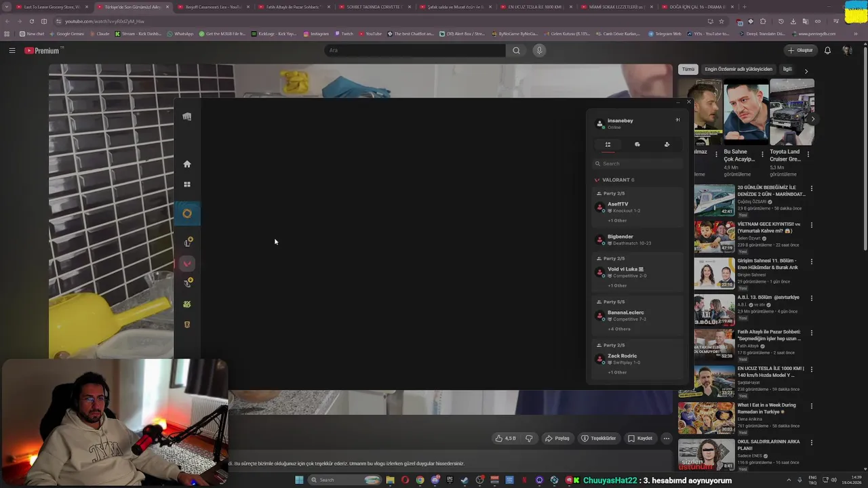Open the Home icon in overlay sidebar
Screen dimensions: 868x488
click(x=187, y=164)
